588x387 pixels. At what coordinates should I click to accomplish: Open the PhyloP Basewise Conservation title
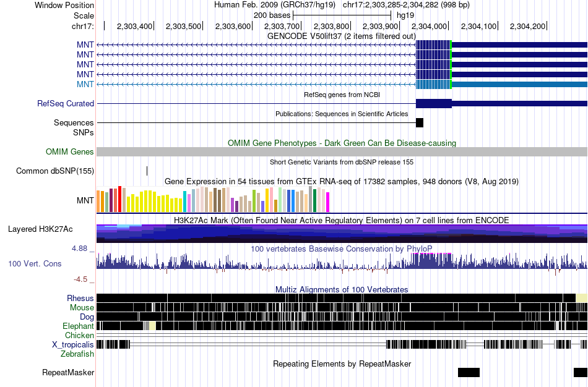(342, 249)
